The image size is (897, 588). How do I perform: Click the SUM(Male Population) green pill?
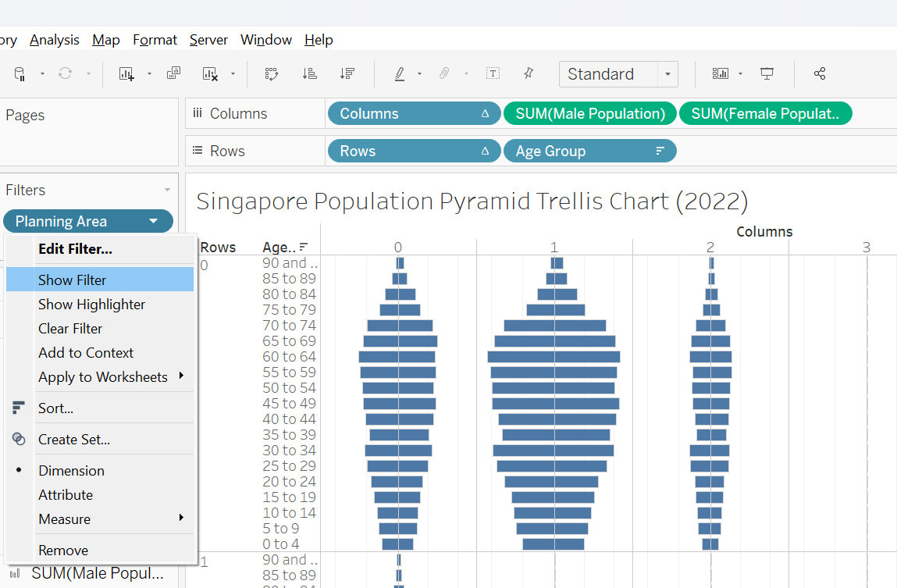point(590,114)
